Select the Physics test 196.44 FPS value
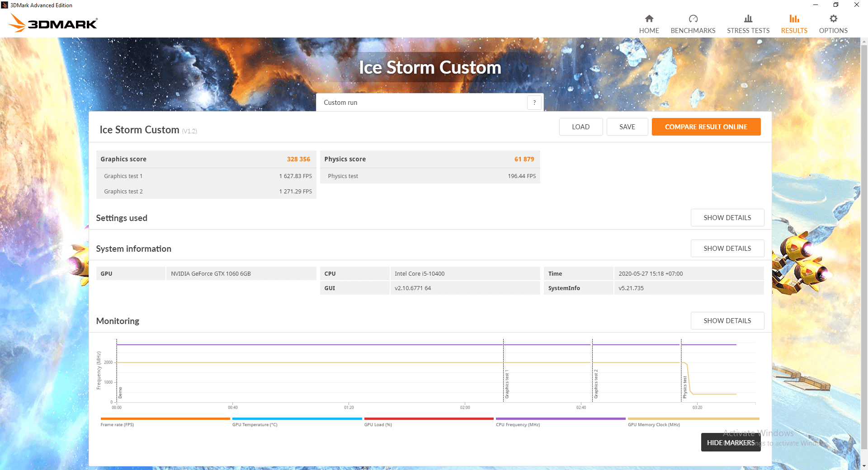Image resolution: width=868 pixels, height=470 pixels. point(522,176)
